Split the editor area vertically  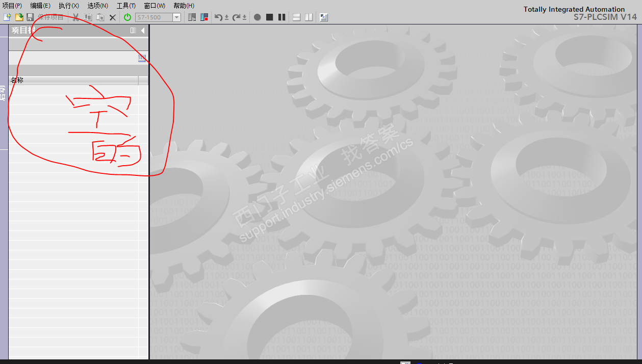(x=309, y=17)
